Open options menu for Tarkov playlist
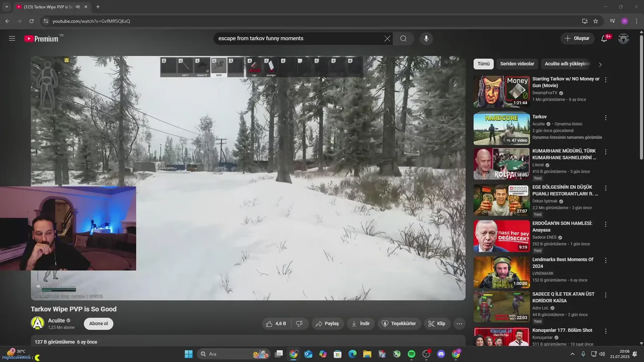Screen dimensions: 644x362 [x=606, y=118]
